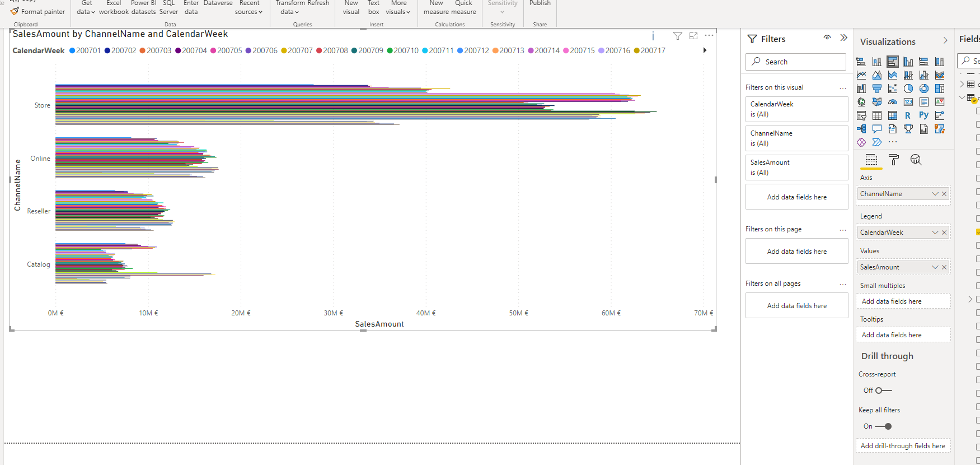
Task: Select the Map globe visual
Action: 861,102
